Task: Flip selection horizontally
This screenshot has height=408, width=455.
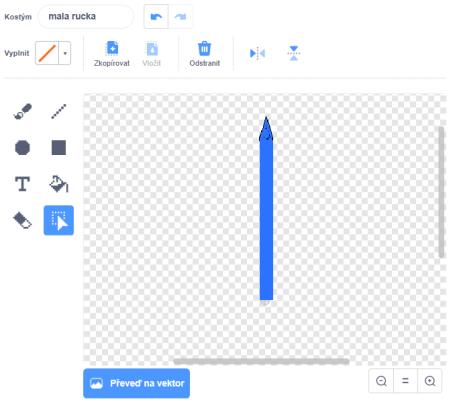Action: click(257, 53)
